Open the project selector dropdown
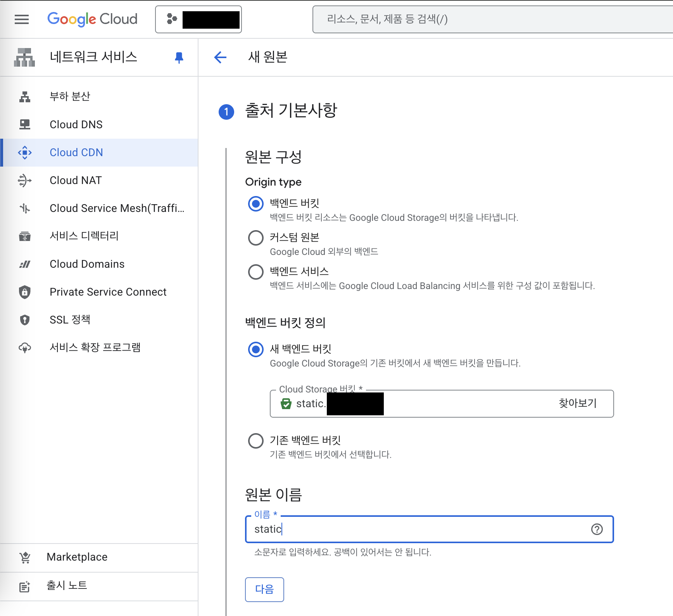This screenshot has width=673, height=616. [x=198, y=19]
